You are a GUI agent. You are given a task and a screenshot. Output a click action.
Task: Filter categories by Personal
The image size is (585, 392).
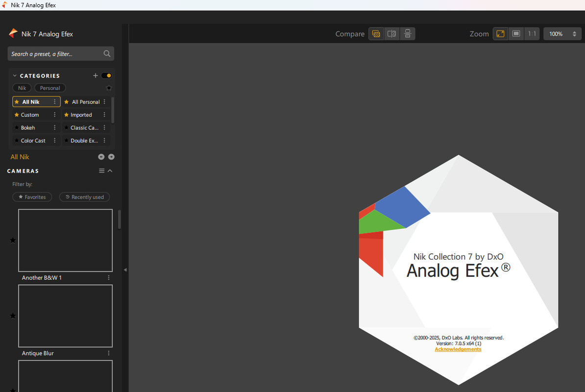(50, 88)
